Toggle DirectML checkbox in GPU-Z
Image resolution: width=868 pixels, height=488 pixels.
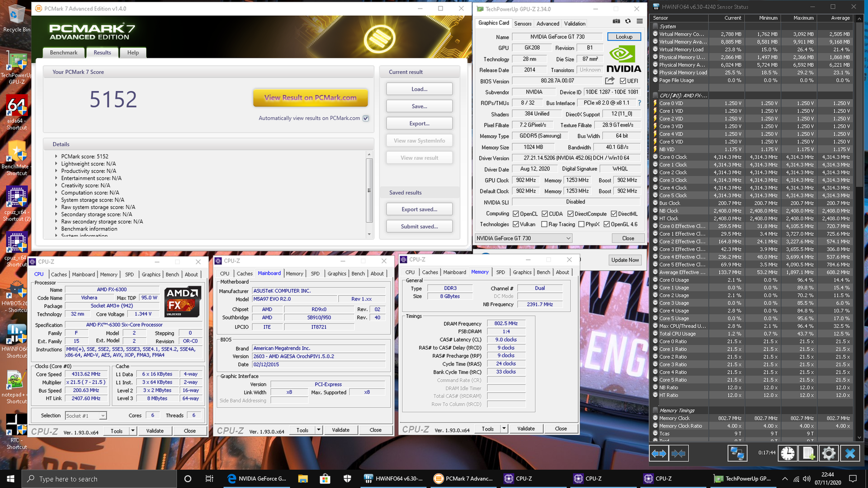click(614, 214)
